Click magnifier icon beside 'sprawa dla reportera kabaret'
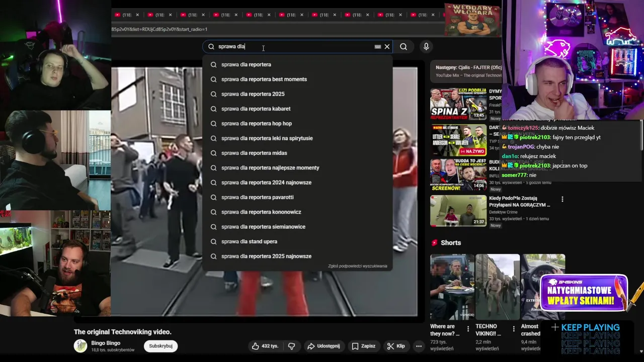This screenshot has height=362, width=644. pyautogui.click(x=214, y=109)
